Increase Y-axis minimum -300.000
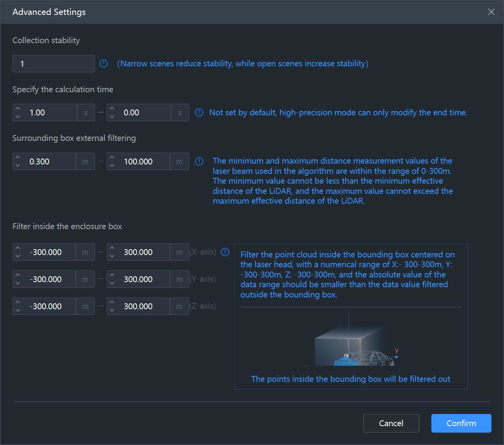The image size is (504, 445). [18, 275]
